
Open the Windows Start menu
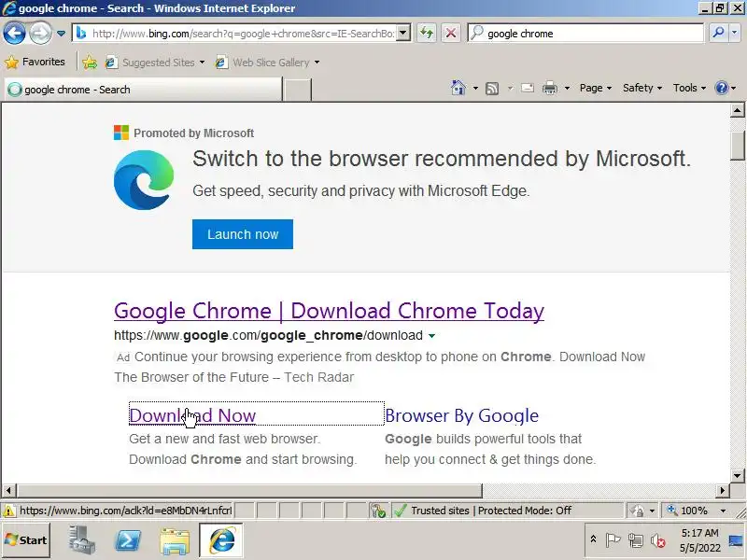coord(26,540)
